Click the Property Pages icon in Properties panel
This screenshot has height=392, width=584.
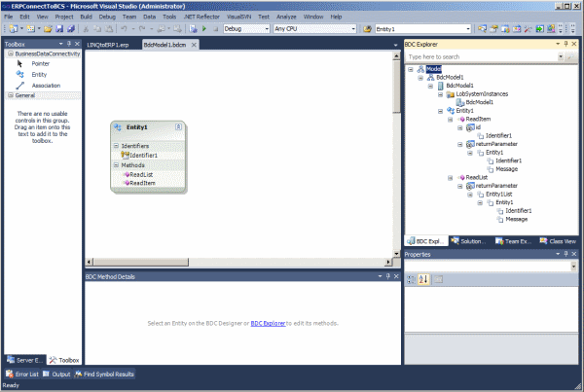[438, 279]
